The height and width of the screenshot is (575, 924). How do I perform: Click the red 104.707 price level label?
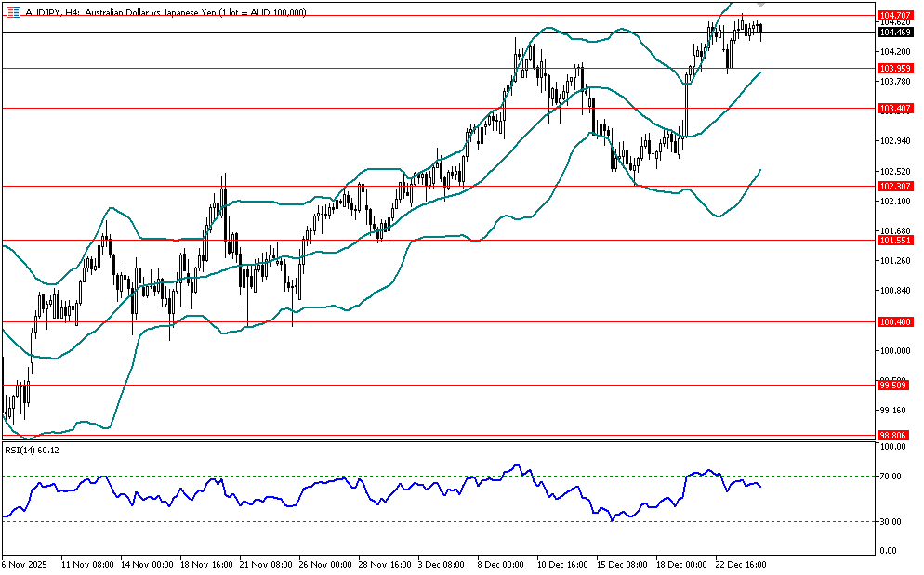pos(893,16)
